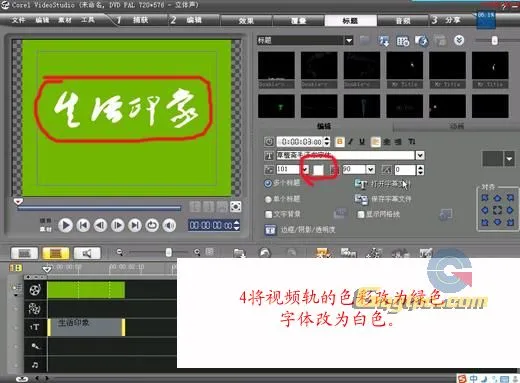
Task: Select the title track T icon
Action: [x=35, y=327]
